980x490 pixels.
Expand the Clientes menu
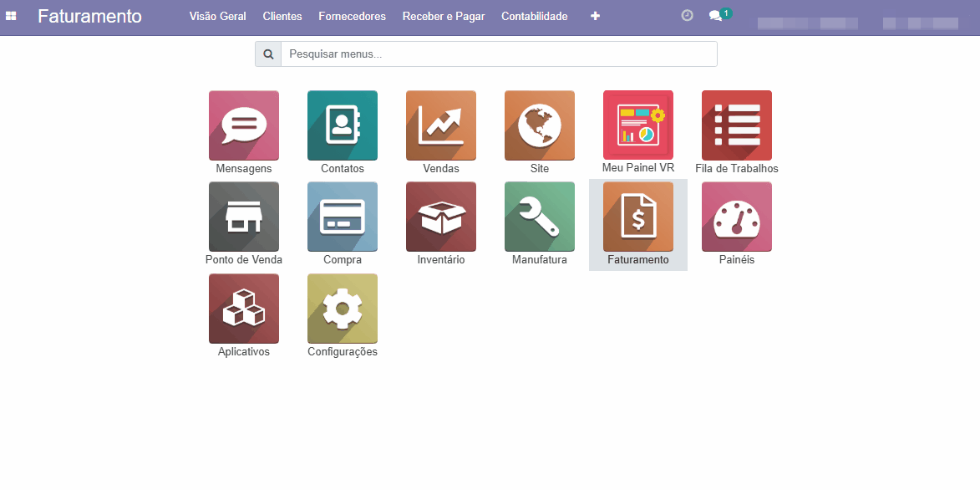pos(282,16)
